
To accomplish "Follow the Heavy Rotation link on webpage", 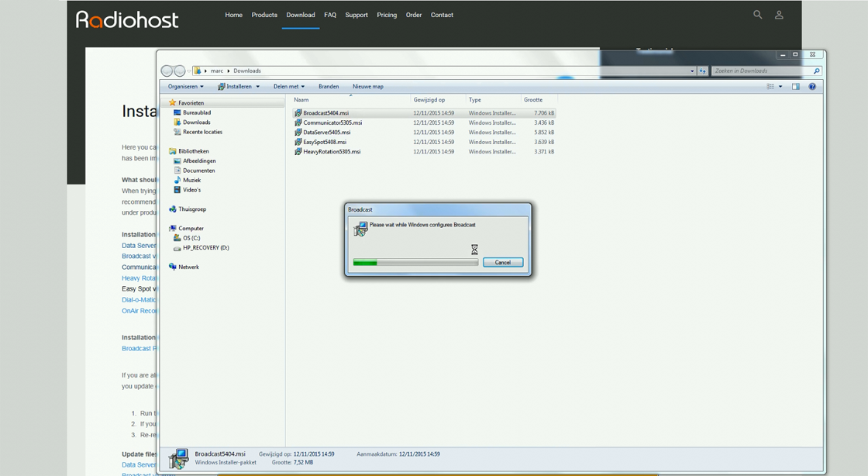I will tap(139, 278).
